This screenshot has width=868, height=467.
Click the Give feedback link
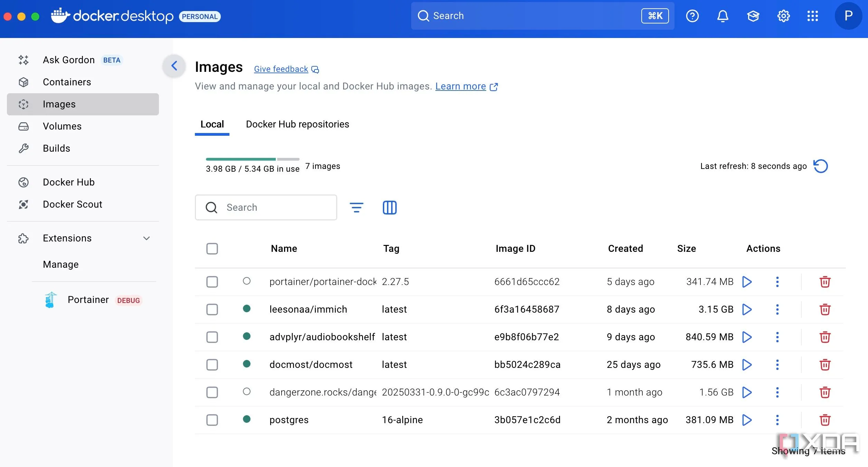(x=286, y=69)
